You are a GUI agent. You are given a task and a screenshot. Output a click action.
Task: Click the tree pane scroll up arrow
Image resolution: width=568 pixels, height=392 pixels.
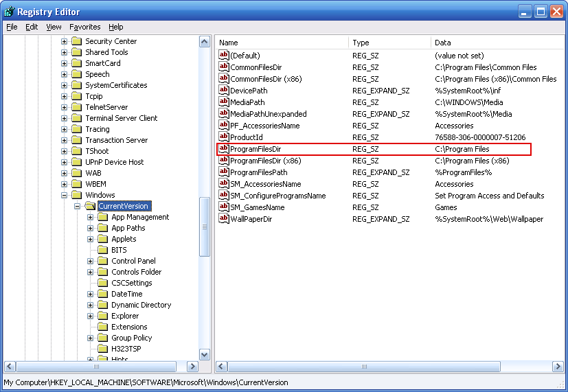pos(204,42)
